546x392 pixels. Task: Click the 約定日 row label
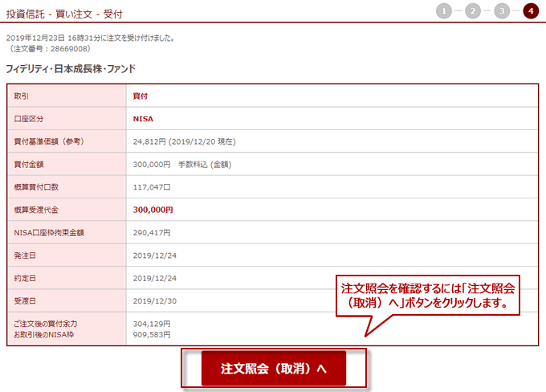point(25,279)
